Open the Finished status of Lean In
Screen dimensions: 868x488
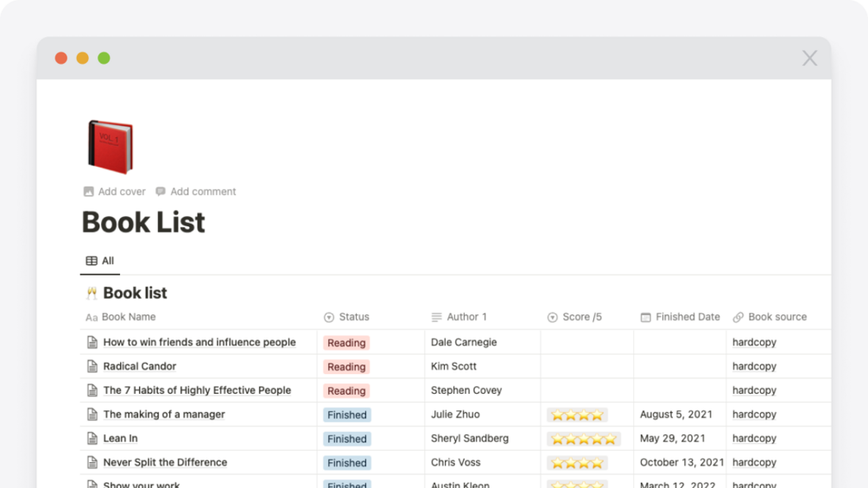coord(347,439)
